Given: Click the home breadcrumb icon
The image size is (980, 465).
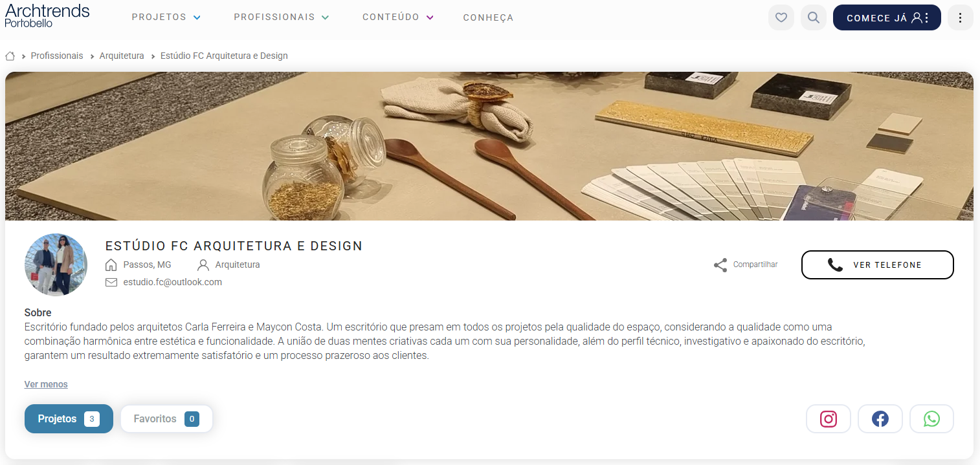Looking at the screenshot, I should click(10, 56).
